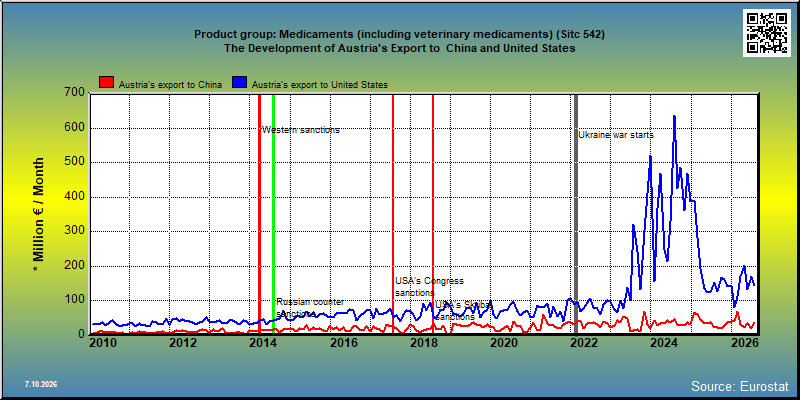Click the x-axis year 2012

tap(183, 342)
